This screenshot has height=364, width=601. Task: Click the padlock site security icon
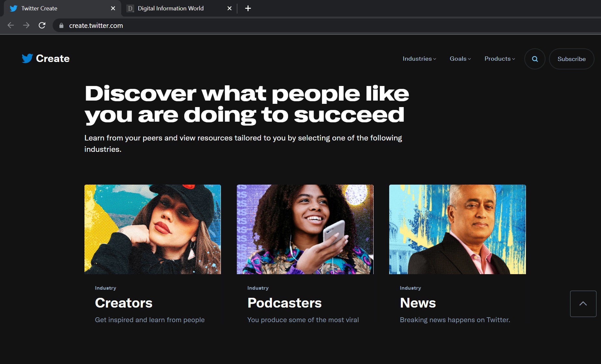[61, 25]
